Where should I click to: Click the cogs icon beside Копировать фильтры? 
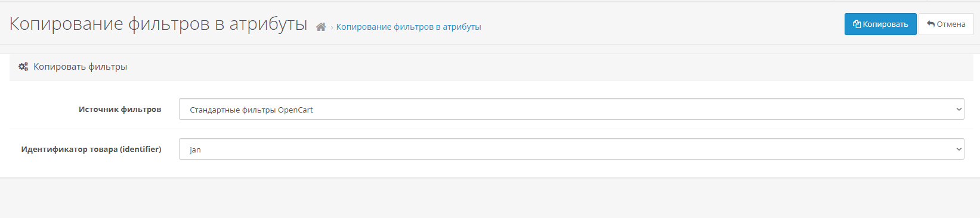pyautogui.click(x=23, y=67)
